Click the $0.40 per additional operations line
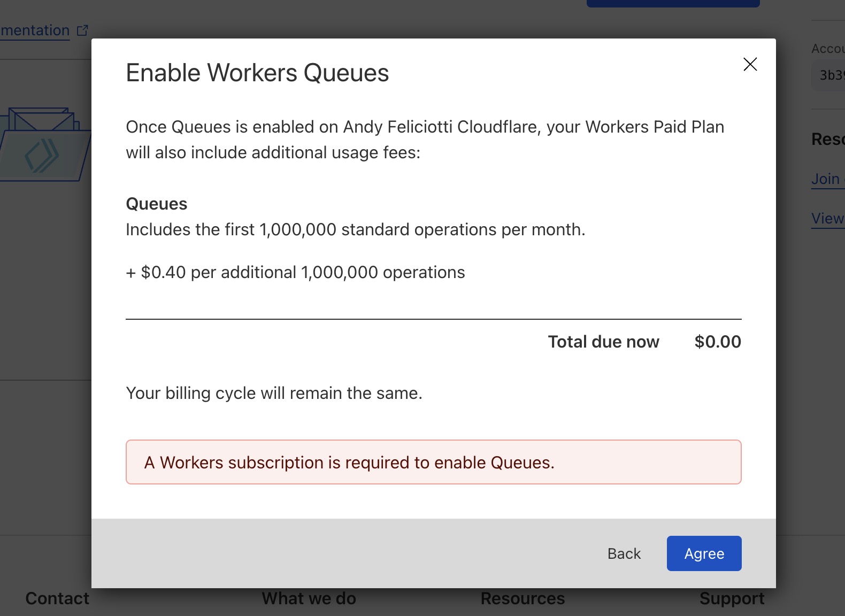The height and width of the screenshot is (616, 845). point(295,272)
